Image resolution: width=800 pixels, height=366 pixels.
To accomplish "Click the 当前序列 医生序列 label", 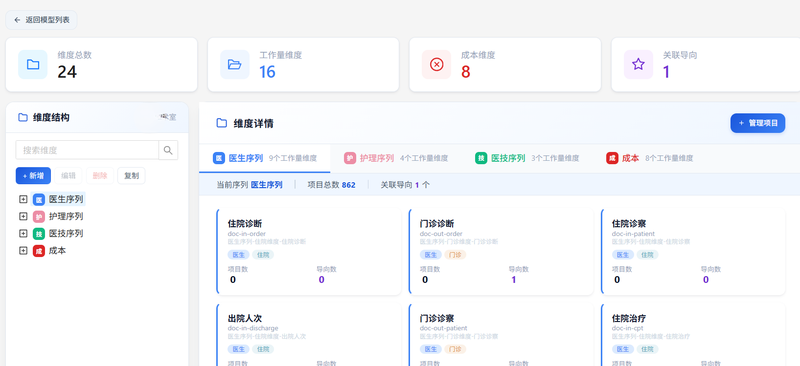I will pos(249,185).
